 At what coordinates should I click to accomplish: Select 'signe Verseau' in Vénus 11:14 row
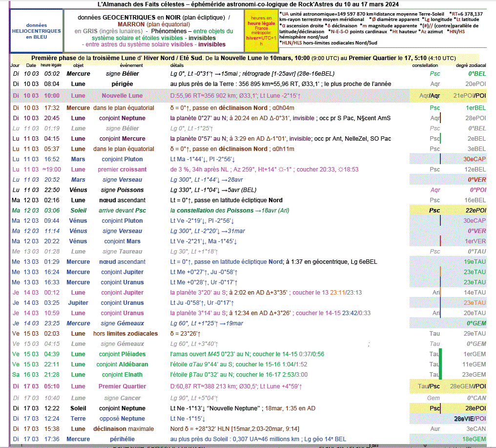[122, 231]
